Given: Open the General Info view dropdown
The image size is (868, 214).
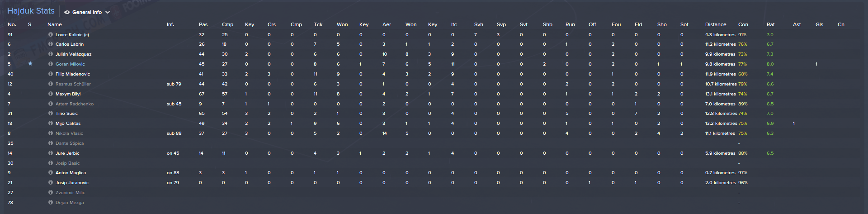Looking at the screenshot, I should tap(87, 12).
